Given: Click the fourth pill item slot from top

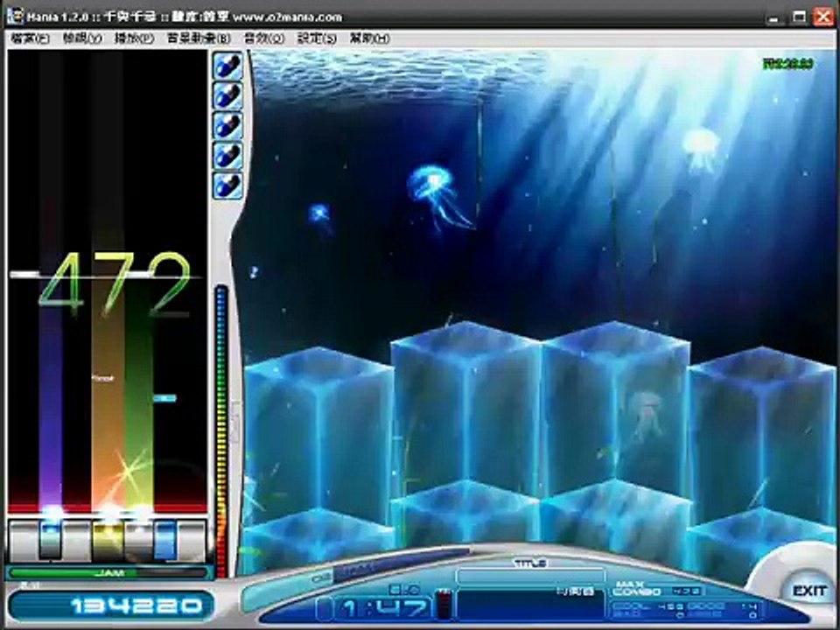Looking at the screenshot, I should coord(228,156).
